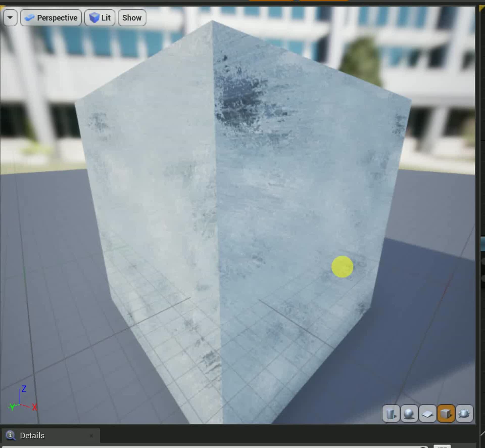Click the camera icon on the Perspective button
The image size is (485, 448).
tap(30, 18)
